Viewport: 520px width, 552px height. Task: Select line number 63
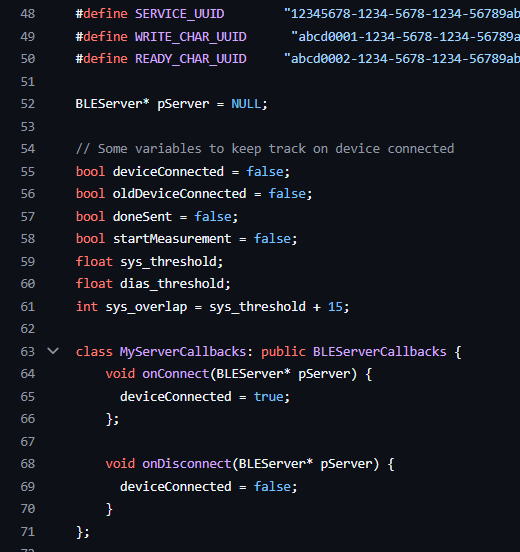[28, 352]
